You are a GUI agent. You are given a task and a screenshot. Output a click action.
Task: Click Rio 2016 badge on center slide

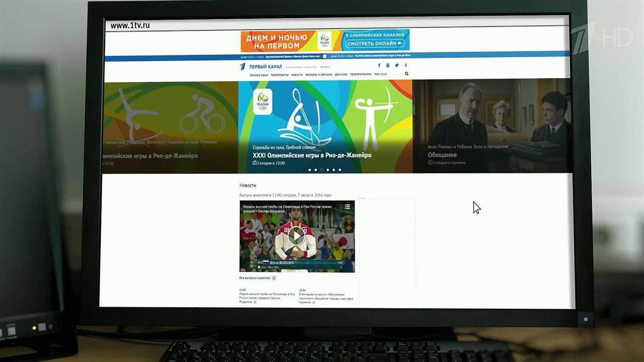click(262, 102)
